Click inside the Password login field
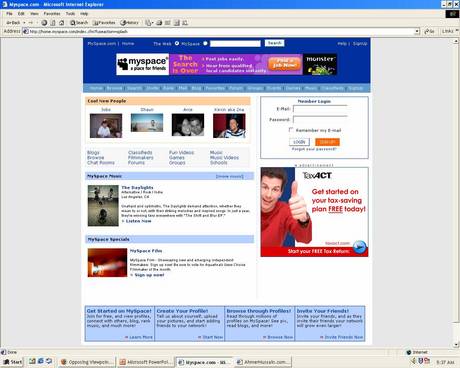 (x=320, y=119)
